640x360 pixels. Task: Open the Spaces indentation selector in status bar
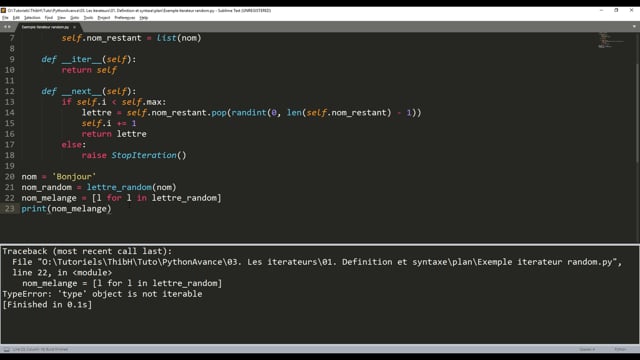587,349
